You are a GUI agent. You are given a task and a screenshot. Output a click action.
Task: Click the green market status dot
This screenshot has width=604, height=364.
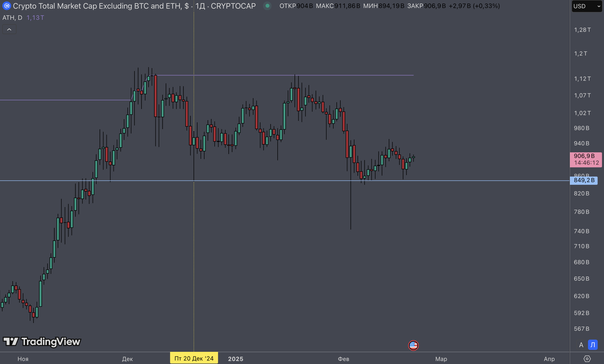267,6
